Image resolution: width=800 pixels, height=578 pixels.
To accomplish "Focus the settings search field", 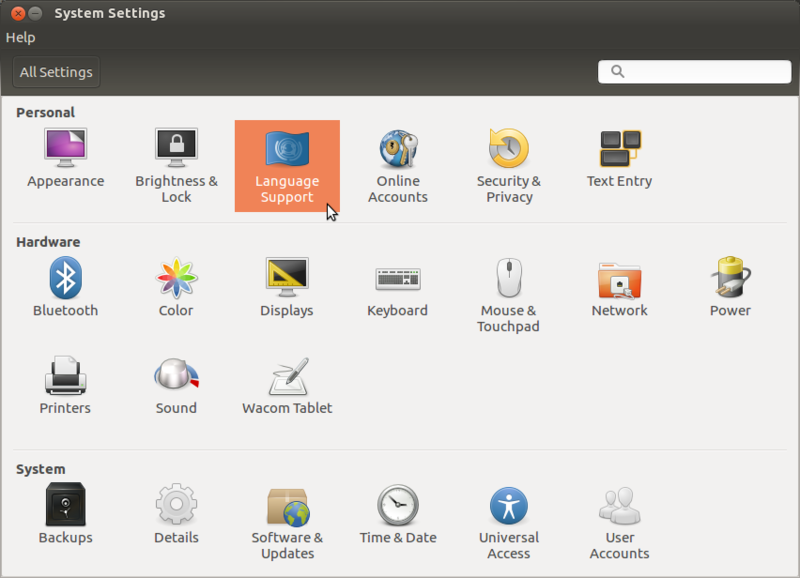I will pos(694,71).
